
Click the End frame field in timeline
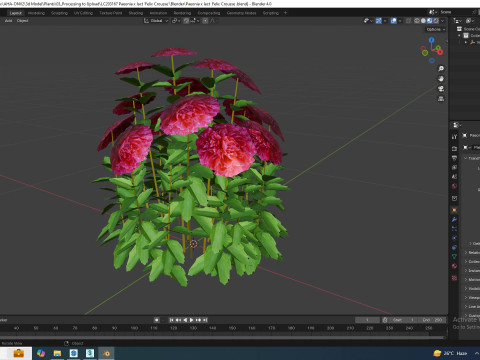pos(432,320)
